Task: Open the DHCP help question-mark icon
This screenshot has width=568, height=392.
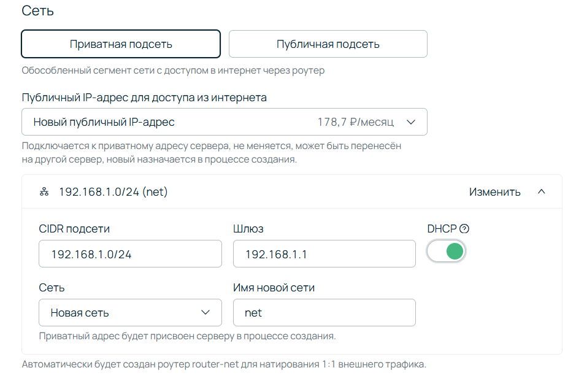Action: tap(466, 228)
